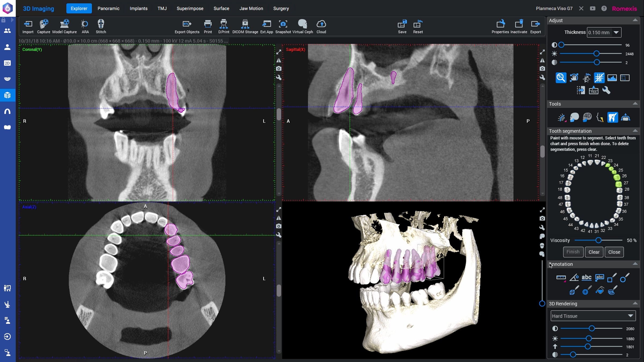644x362 pixels.
Task: Click the Stitch tool icon
Action: pyautogui.click(x=101, y=26)
